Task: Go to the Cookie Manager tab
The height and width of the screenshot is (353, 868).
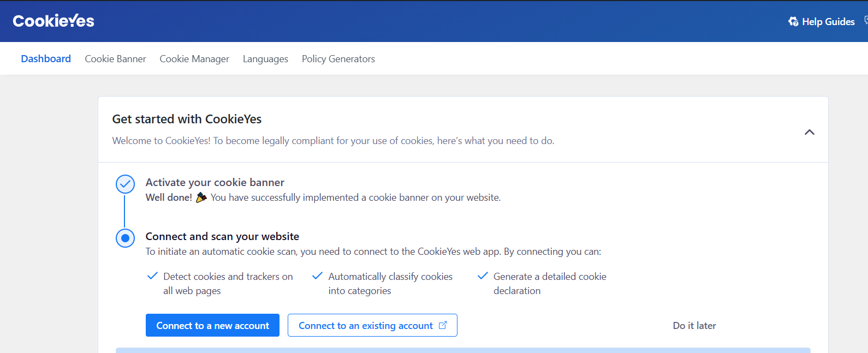Action: (194, 59)
